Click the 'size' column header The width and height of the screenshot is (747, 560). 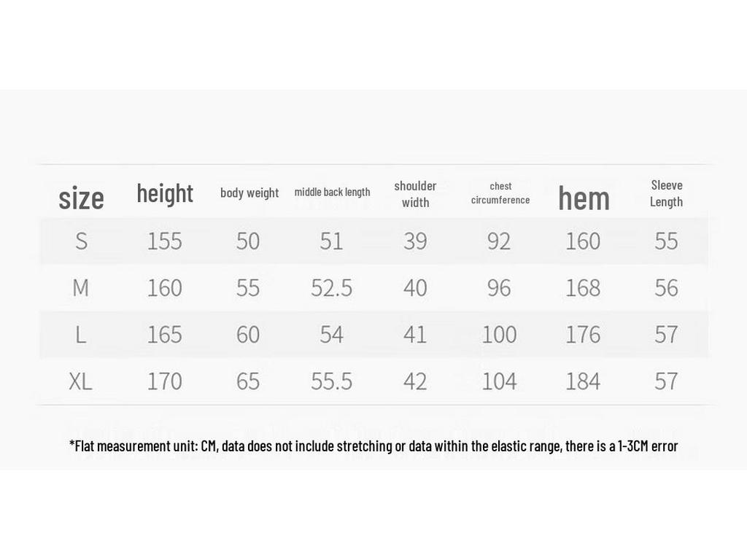click(x=81, y=198)
